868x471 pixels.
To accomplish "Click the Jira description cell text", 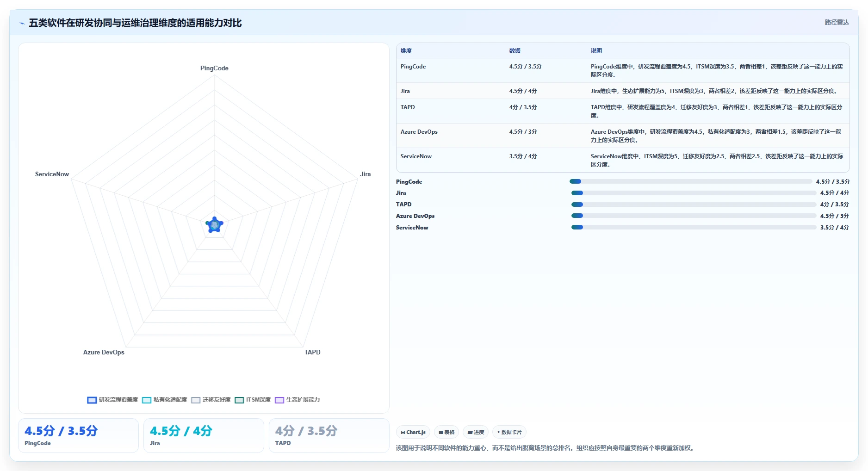I will coord(714,91).
